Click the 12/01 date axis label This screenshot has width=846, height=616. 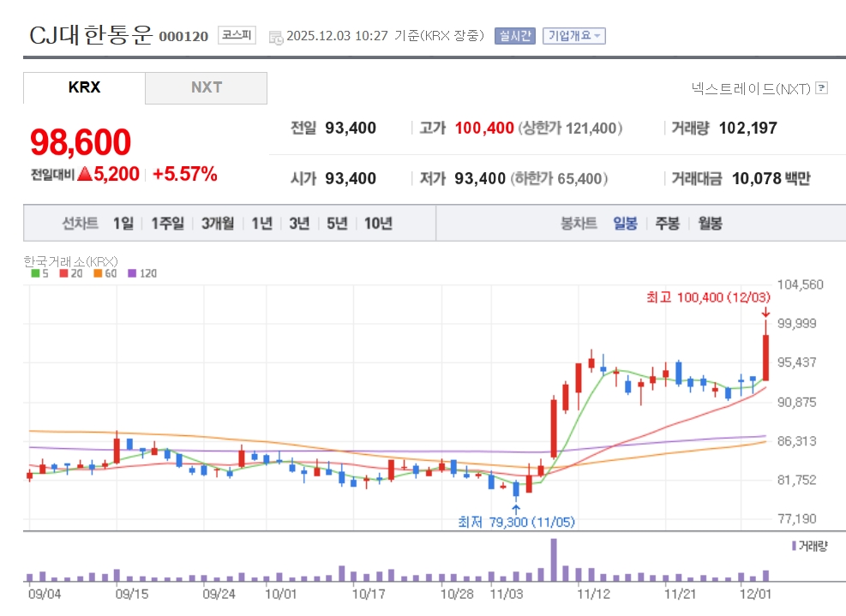[755, 594]
